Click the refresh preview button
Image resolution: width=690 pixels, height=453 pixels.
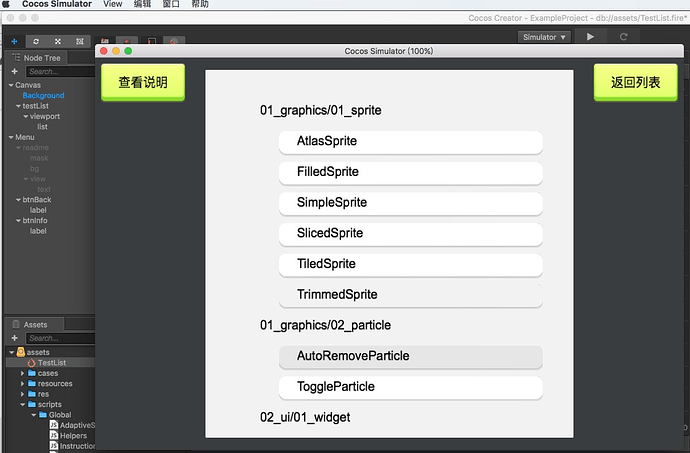623,37
